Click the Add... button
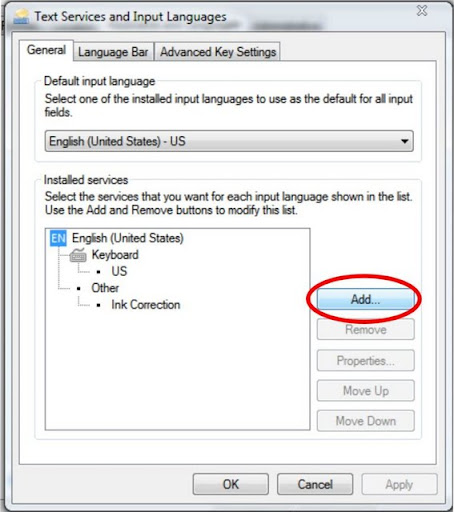 (366, 299)
